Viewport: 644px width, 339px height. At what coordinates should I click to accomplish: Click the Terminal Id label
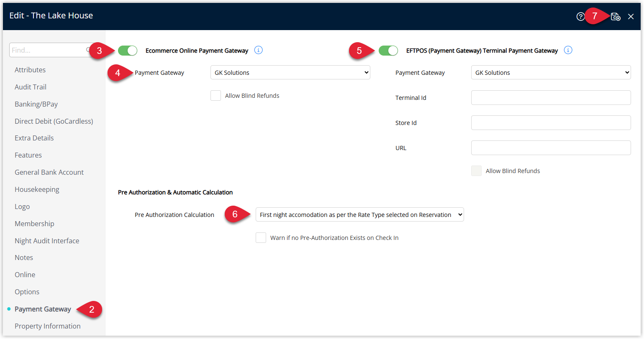pos(411,98)
